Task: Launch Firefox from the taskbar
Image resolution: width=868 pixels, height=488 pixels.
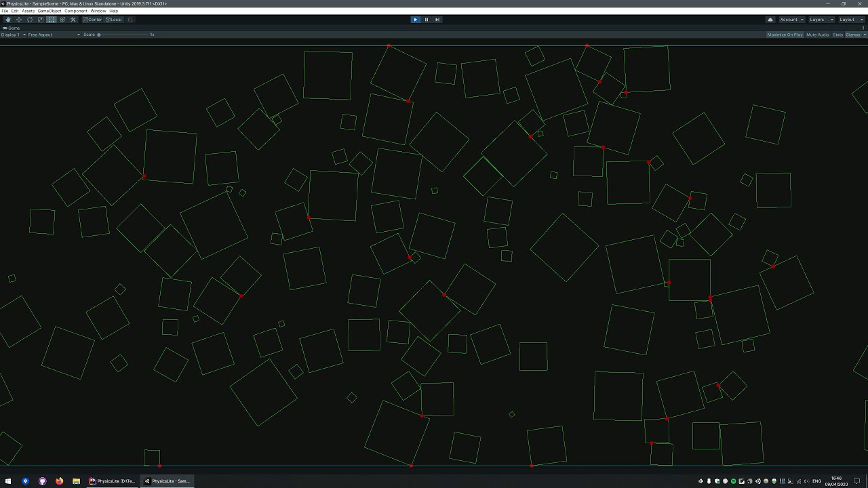Action: pos(59,481)
